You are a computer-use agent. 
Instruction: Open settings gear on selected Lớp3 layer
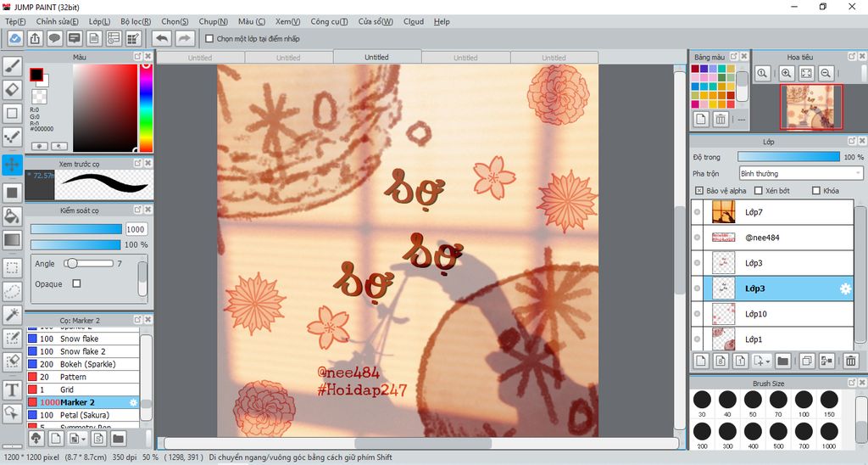tap(845, 289)
